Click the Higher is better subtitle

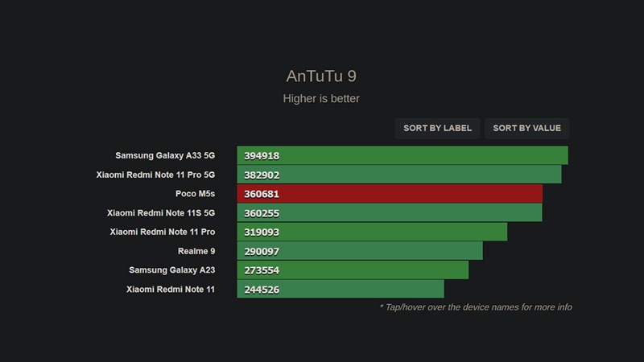(321, 98)
